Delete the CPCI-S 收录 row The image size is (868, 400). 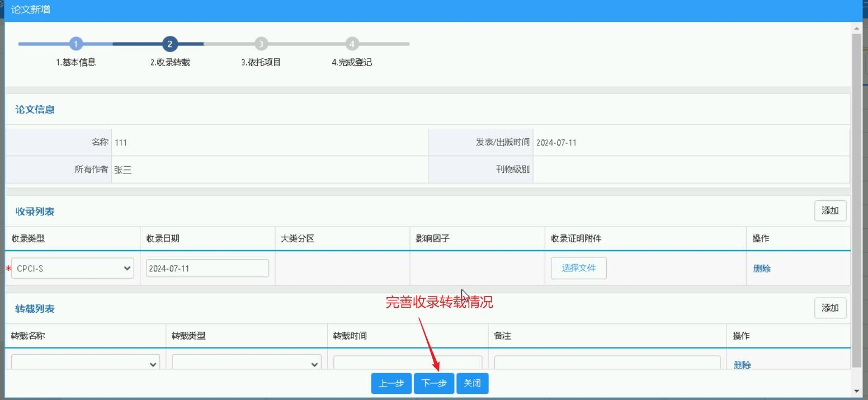coord(762,269)
